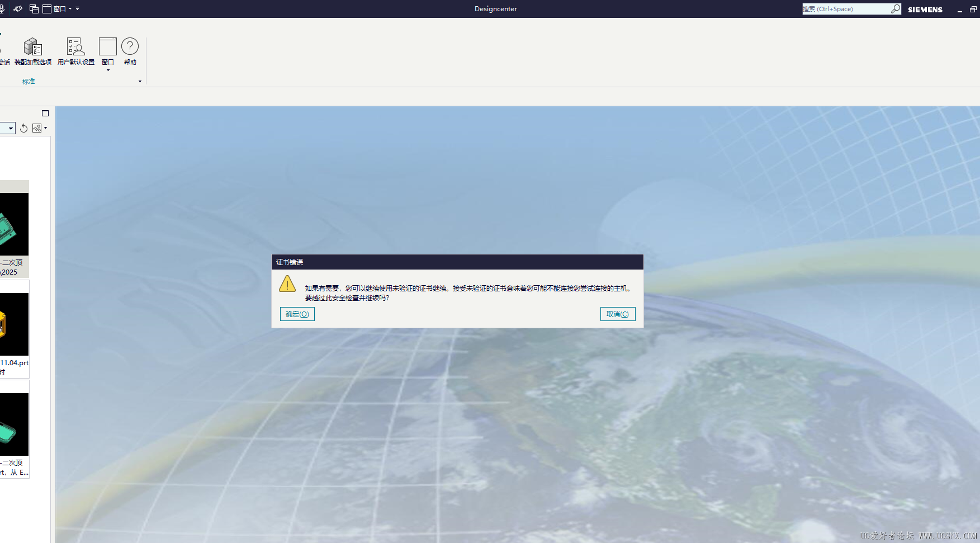The image size is (980, 543).
Task: Click the voice command microphone icon in title bar
Action: click(x=2, y=8)
